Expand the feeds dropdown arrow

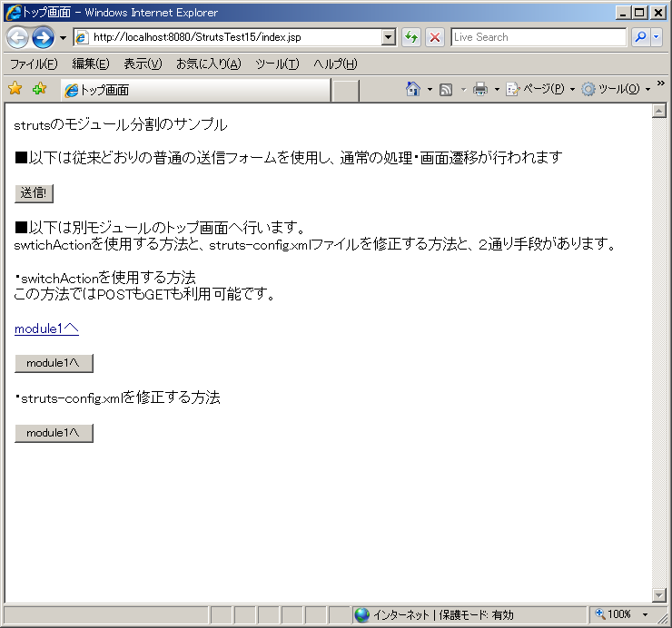[x=463, y=90]
